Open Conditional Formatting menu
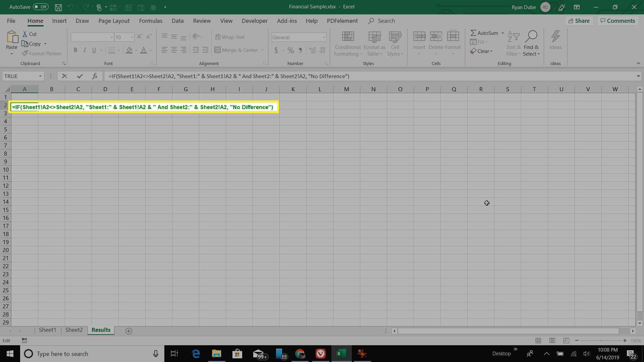 click(347, 43)
